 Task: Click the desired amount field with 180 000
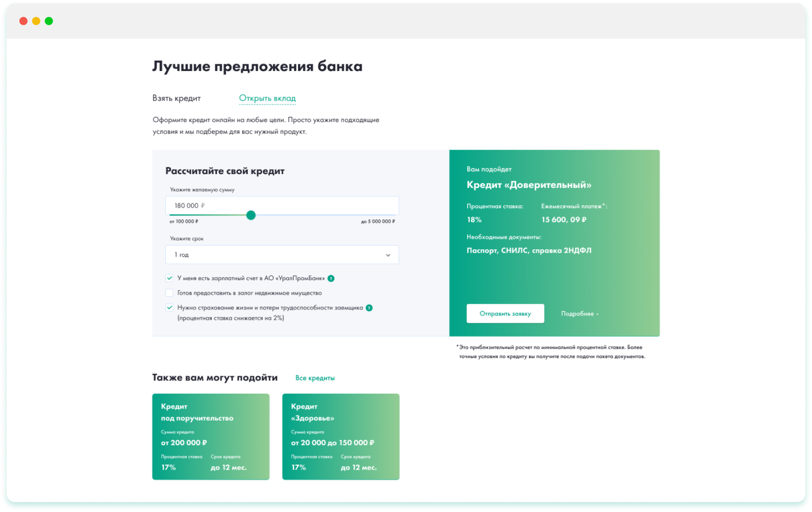click(x=282, y=206)
